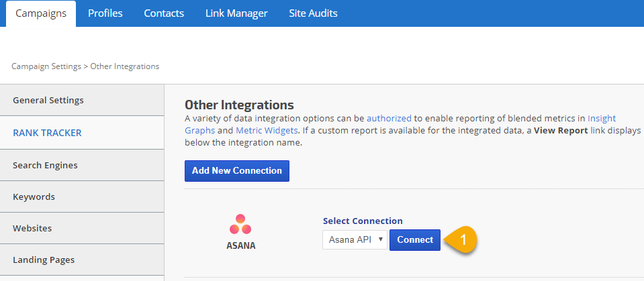Click the Asana logo icon
Viewport: 644px width, 281px height.
pyautogui.click(x=241, y=225)
